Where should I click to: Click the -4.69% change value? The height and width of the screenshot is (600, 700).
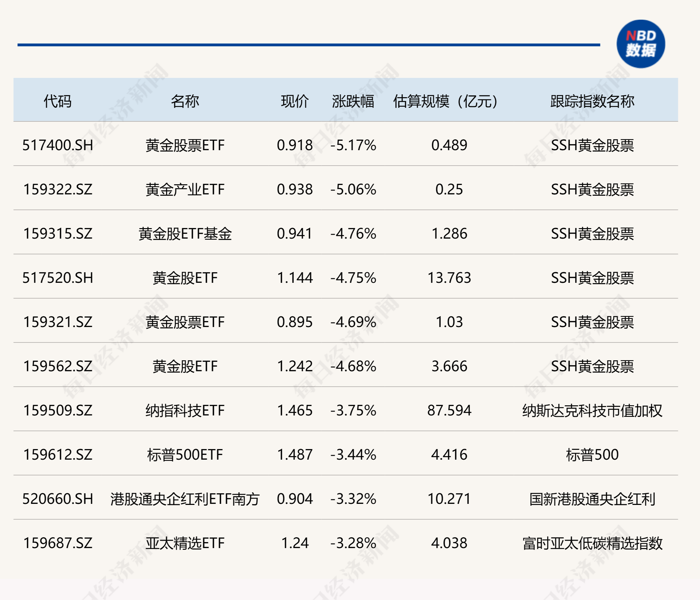coord(353,322)
